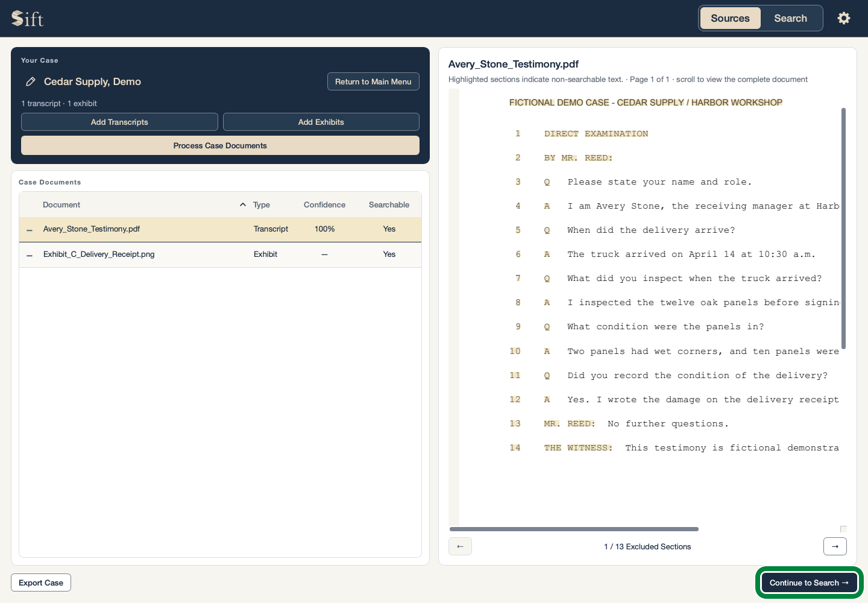
Task: Click the highlighted THE WITNESS: label
Action: (578, 448)
